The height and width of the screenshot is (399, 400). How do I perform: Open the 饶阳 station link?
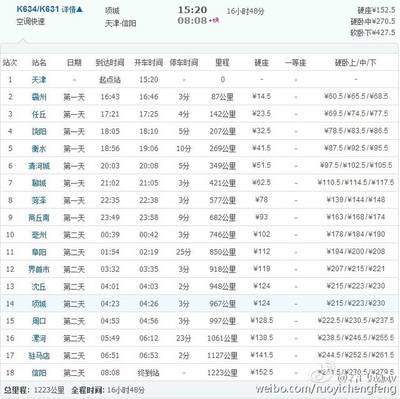click(39, 132)
